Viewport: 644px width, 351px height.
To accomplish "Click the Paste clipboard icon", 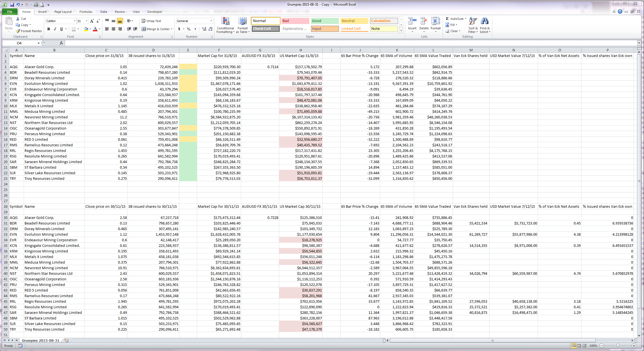I will (9, 21).
